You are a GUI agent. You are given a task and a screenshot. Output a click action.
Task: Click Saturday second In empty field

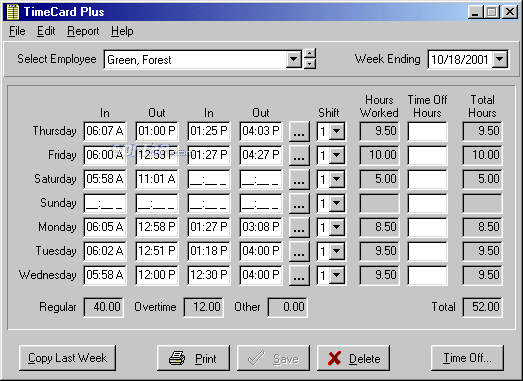209,179
